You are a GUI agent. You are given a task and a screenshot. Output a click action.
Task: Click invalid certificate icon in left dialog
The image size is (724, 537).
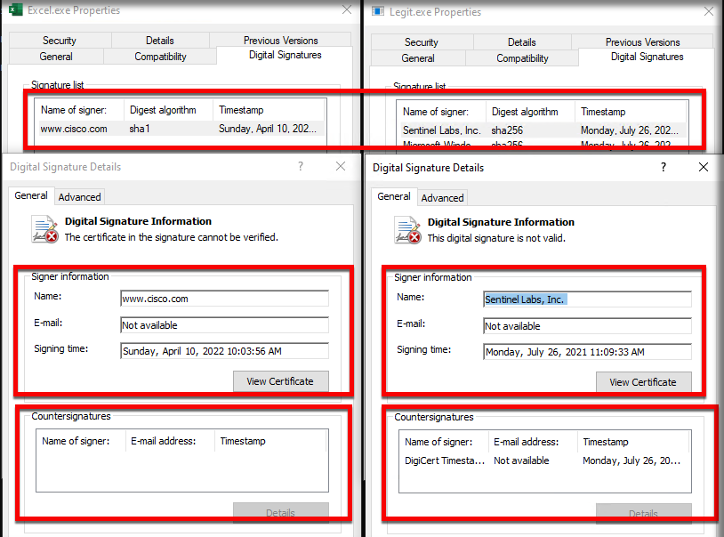pyautogui.click(x=45, y=229)
